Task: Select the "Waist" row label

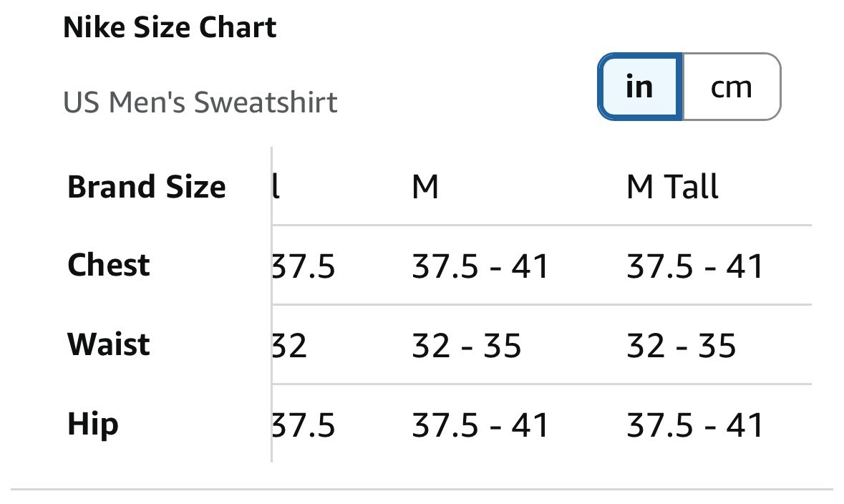Action: tap(109, 344)
